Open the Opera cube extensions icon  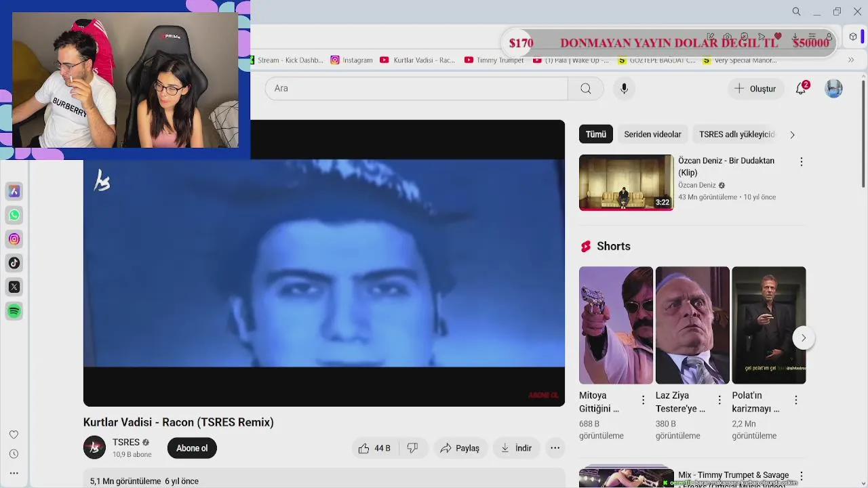pyautogui.click(x=853, y=37)
